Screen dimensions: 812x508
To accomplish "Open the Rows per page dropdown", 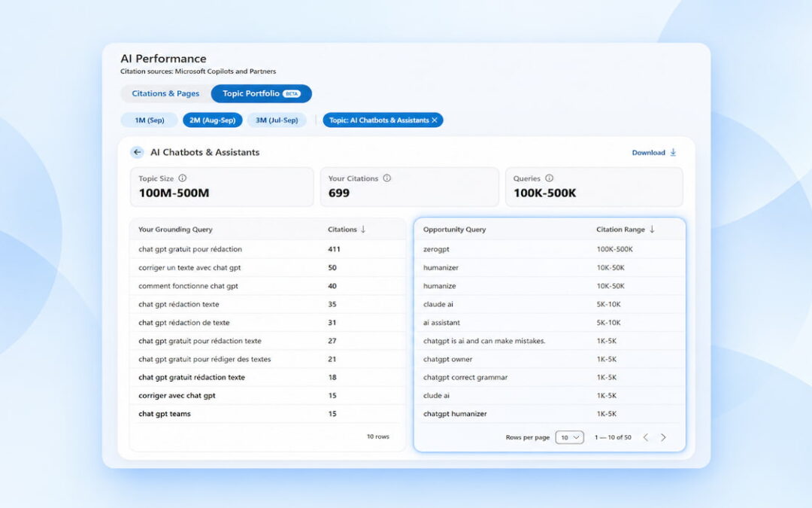I will (x=570, y=437).
